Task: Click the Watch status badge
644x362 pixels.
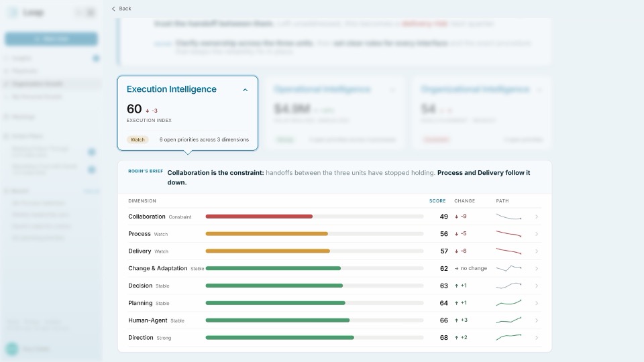Action: [x=138, y=139]
